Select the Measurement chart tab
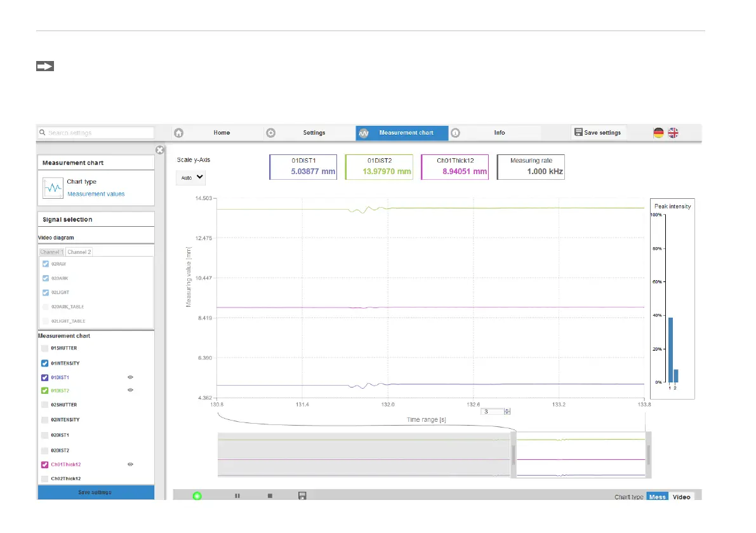Viewport: 756px width, 533px height. coord(402,133)
